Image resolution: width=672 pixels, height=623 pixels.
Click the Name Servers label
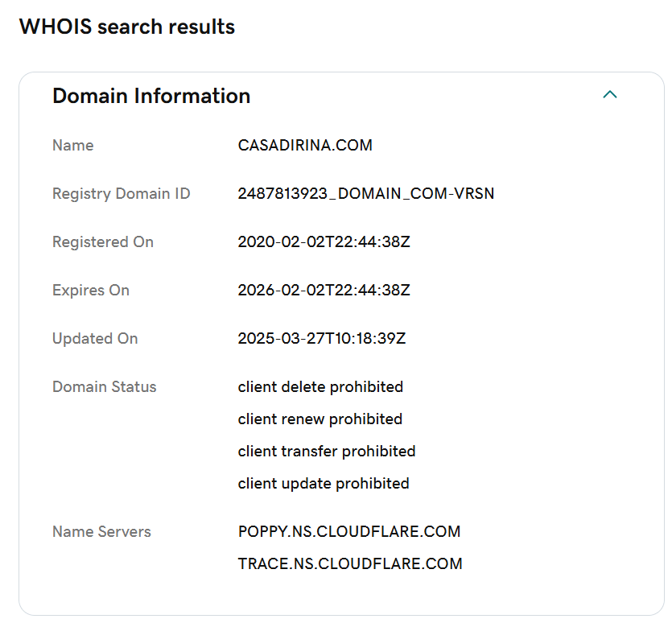[101, 532]
